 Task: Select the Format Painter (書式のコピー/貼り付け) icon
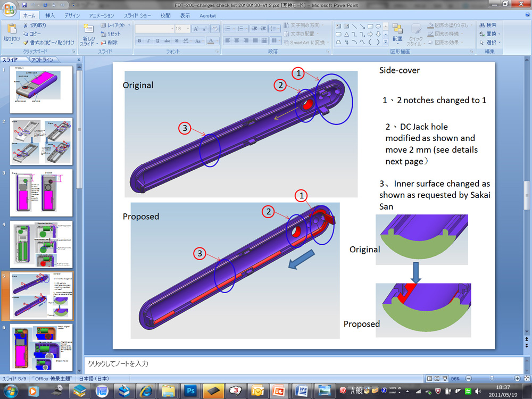pos(26,42)
